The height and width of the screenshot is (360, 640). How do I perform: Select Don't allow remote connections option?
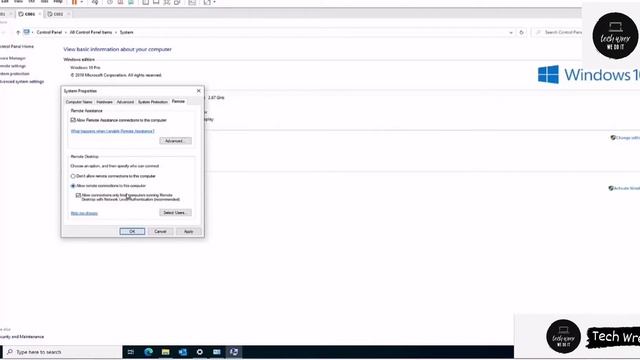73,176
